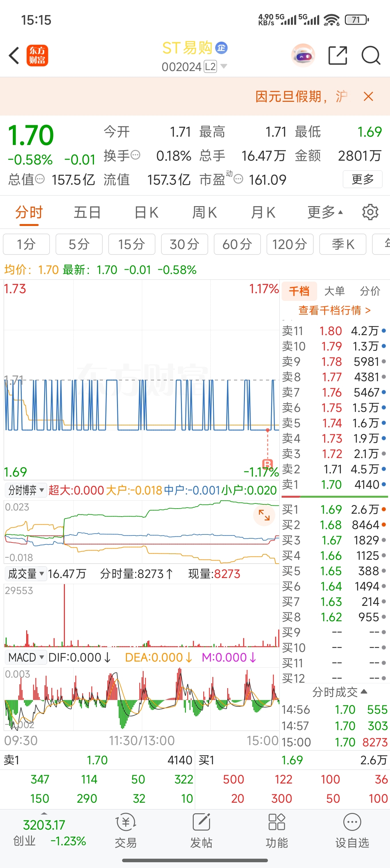Open the search magnifier icon

(x=371, y=55)
